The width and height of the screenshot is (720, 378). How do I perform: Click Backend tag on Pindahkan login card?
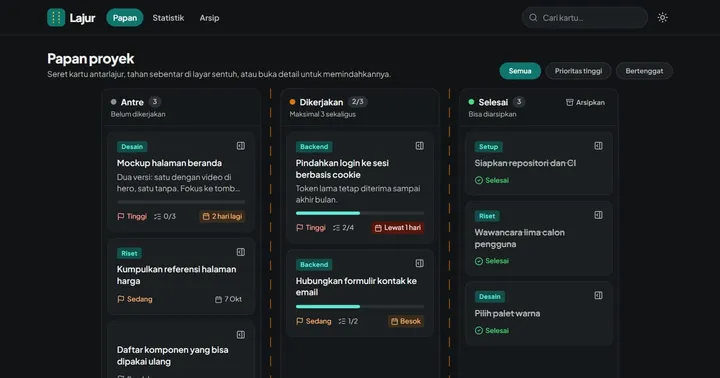314,147
